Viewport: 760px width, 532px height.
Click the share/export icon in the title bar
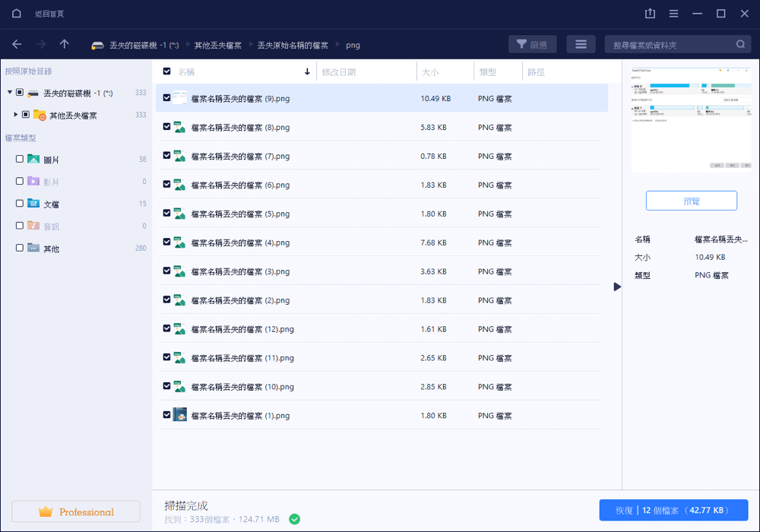[650, 14]
